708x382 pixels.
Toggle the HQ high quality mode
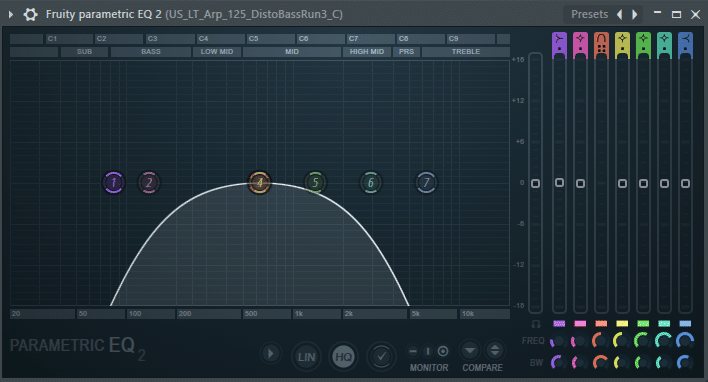coord(344,357)
